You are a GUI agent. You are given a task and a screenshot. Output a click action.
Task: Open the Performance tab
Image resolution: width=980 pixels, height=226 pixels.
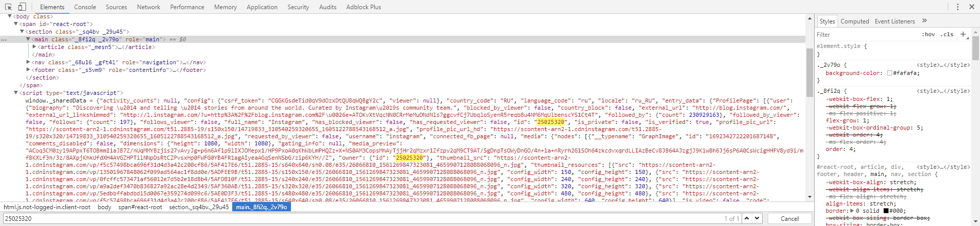[x=187, y=7]
